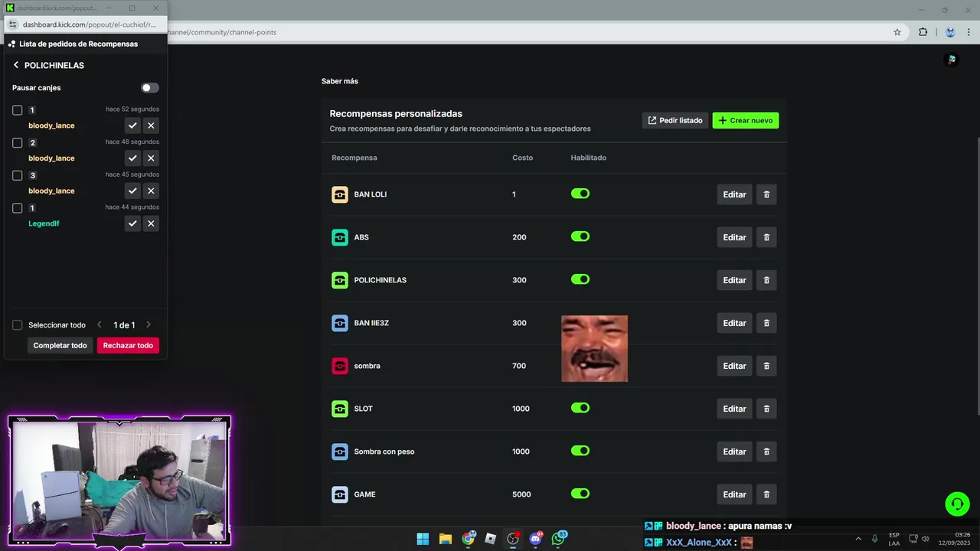
Task: Disable the SLOT reward toggle
Action: [580, 408]
